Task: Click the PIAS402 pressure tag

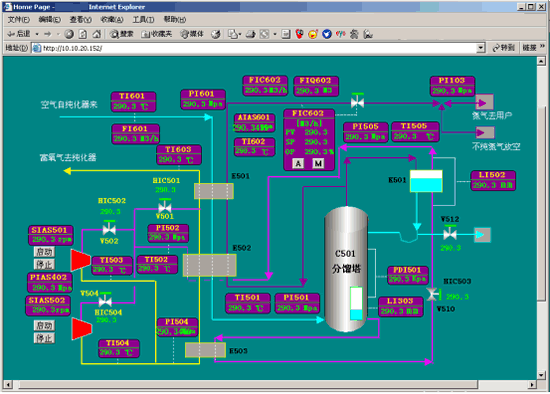Action: coord(50,283)
